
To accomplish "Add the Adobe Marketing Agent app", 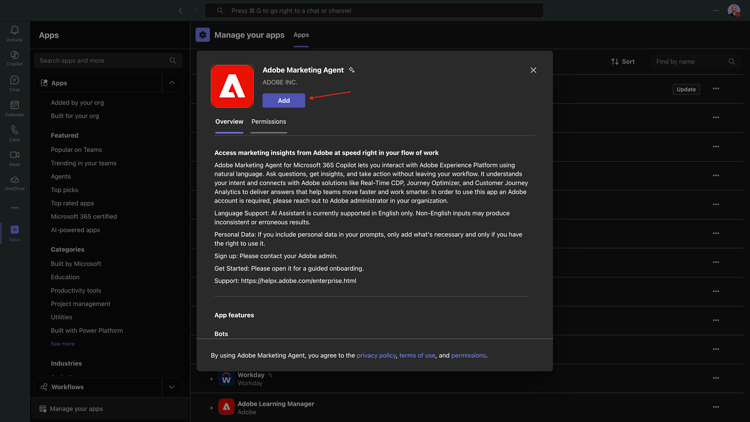I will click(x=284, y=100).
